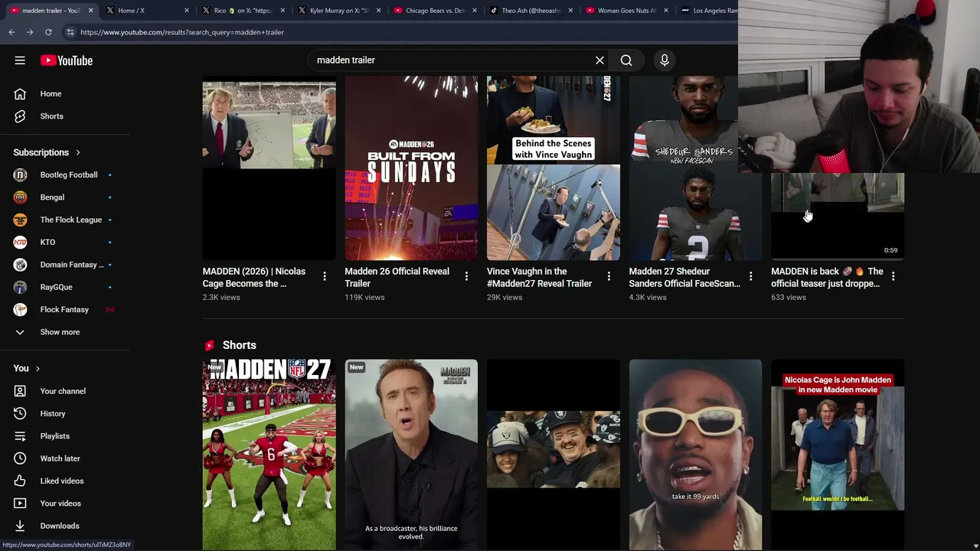Open options for MADDEN is back teaser
This screenshot has height=551, width=980.
point(893,276)
